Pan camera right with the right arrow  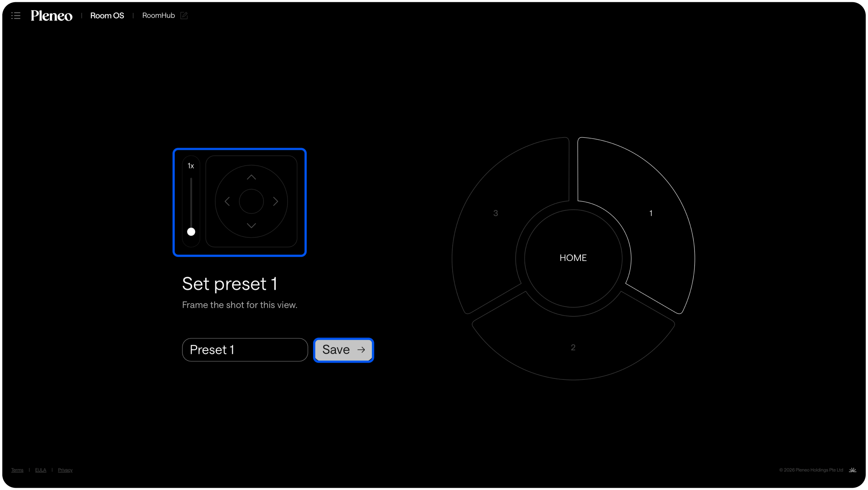click(x=275, y=201)
